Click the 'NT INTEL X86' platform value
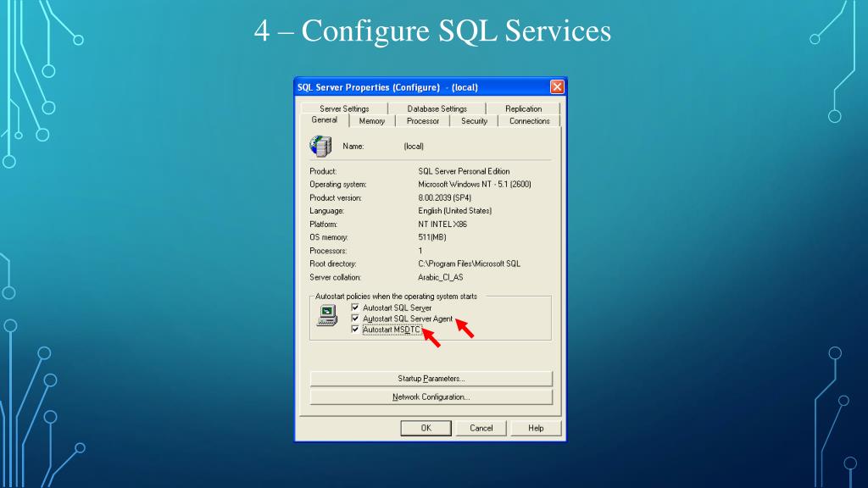 442,224
